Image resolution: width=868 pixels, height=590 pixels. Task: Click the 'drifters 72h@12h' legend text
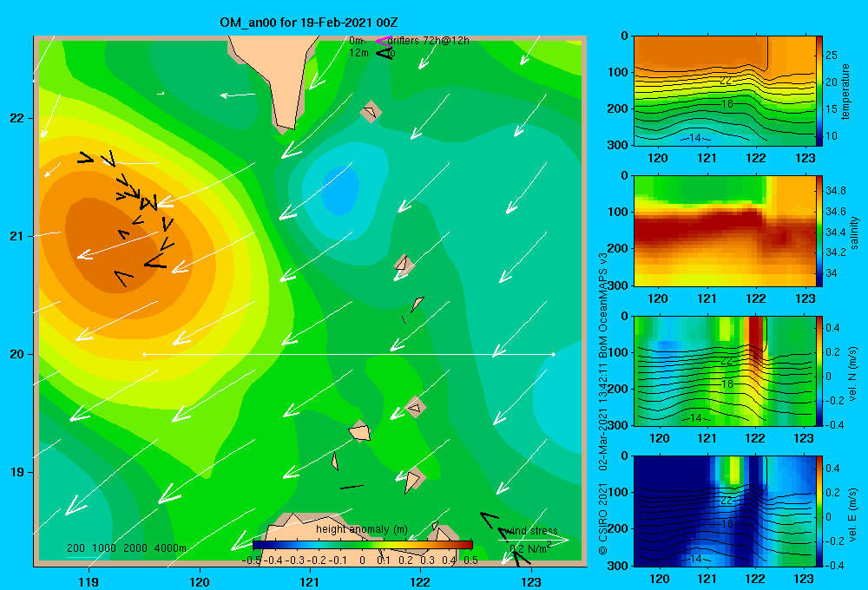pyautogui.click(x=429, y=41)
